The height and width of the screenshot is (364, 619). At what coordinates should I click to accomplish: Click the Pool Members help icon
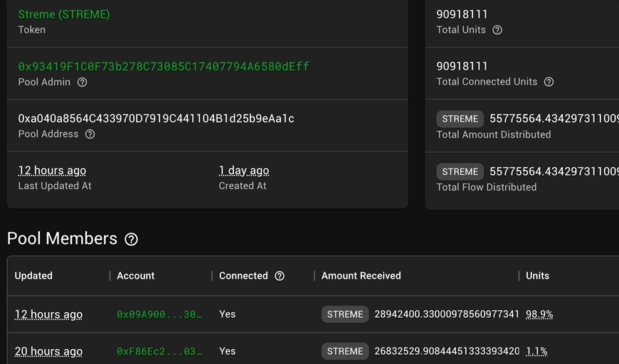(x=132, y=239)
